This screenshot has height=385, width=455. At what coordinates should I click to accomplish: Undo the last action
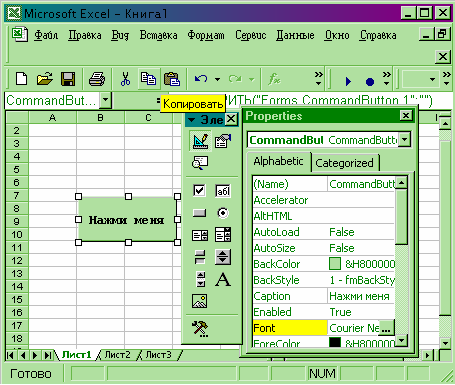[x=201, y=79]
